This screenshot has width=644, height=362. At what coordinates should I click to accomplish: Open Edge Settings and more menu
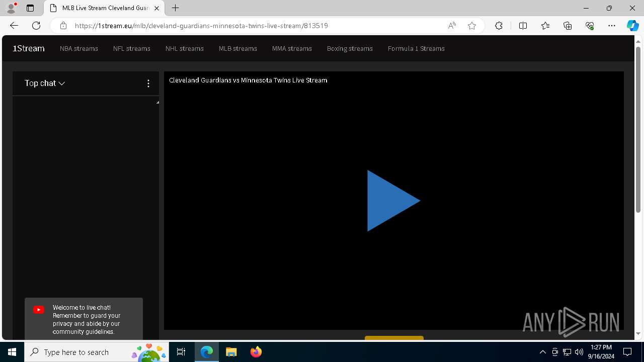[612, 26]
